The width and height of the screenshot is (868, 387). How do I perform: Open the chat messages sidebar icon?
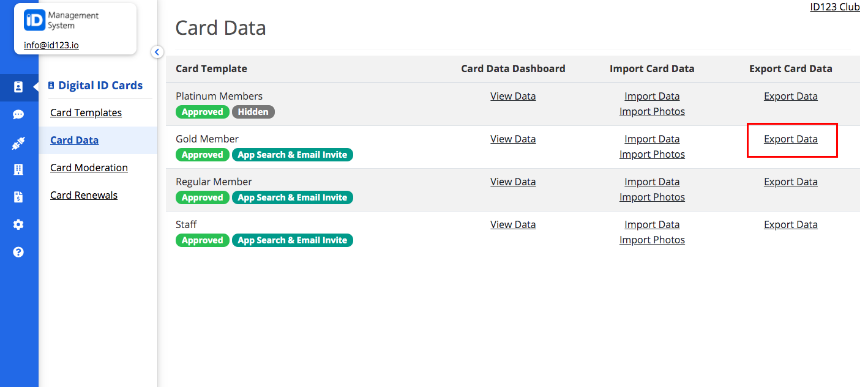point(19,114)
